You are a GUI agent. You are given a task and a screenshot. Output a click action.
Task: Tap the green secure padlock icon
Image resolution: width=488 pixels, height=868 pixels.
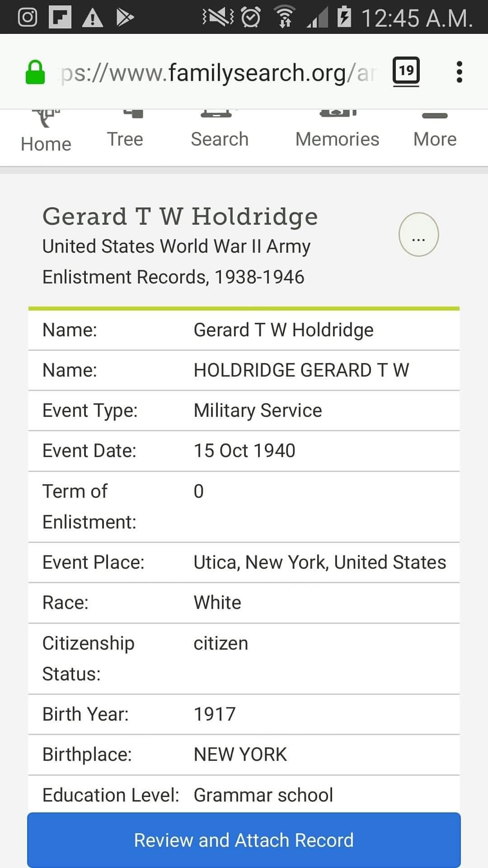[35, 72]
